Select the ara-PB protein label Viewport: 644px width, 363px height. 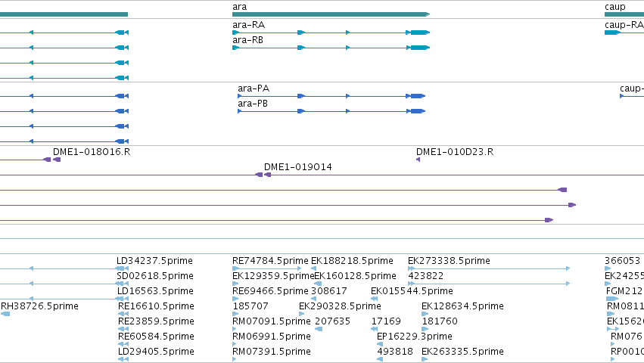pos(253,104)
